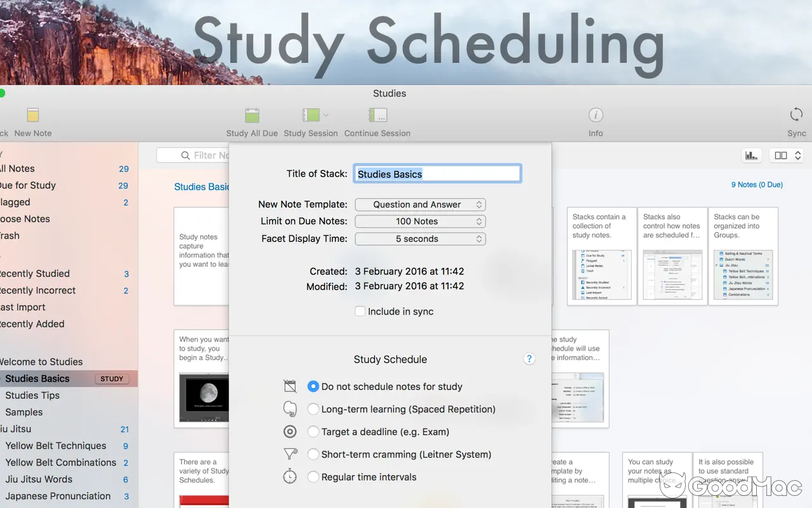Click the Continue Session icon
Viewport: 812px width, 508px height.
click(x=377, y=116)
